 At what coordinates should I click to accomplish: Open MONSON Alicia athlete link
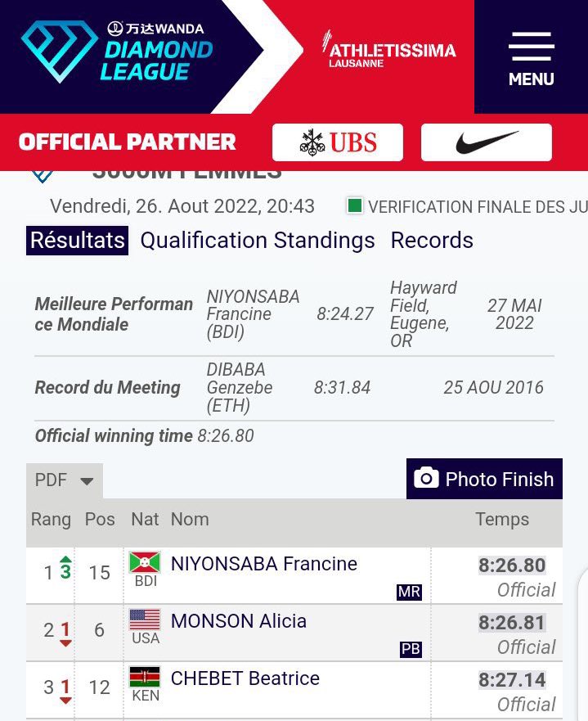(x=238, y=621)
